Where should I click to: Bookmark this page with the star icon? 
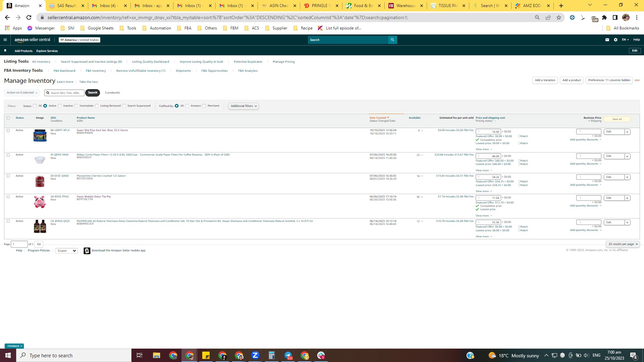point(559,17)
